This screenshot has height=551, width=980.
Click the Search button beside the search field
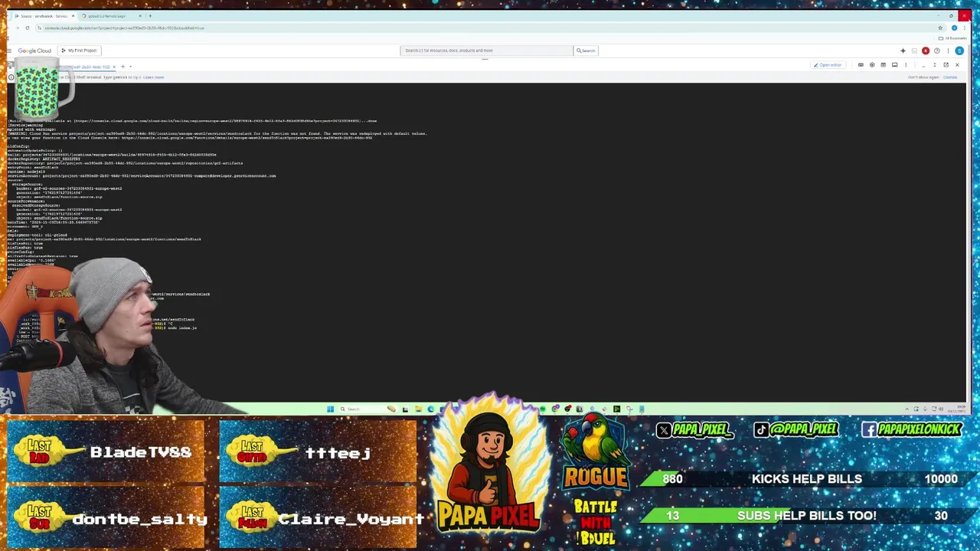(586, 51)
